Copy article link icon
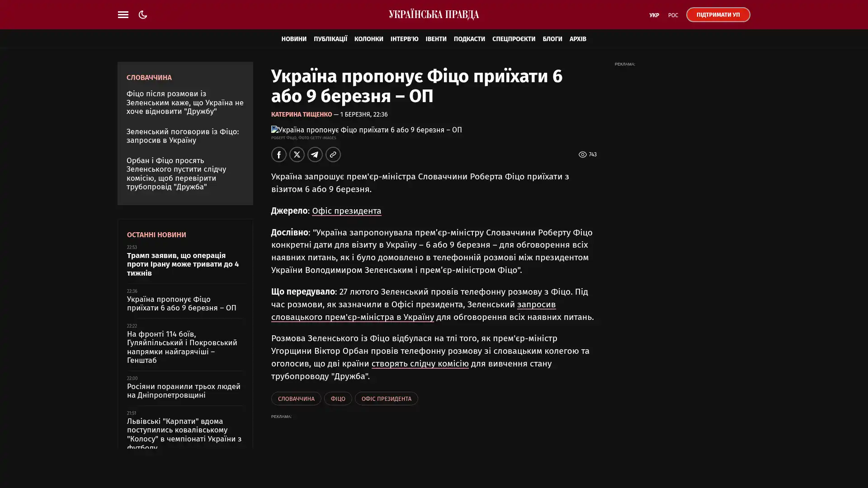This screenshot has width=868, height=488. coord(333,155)
